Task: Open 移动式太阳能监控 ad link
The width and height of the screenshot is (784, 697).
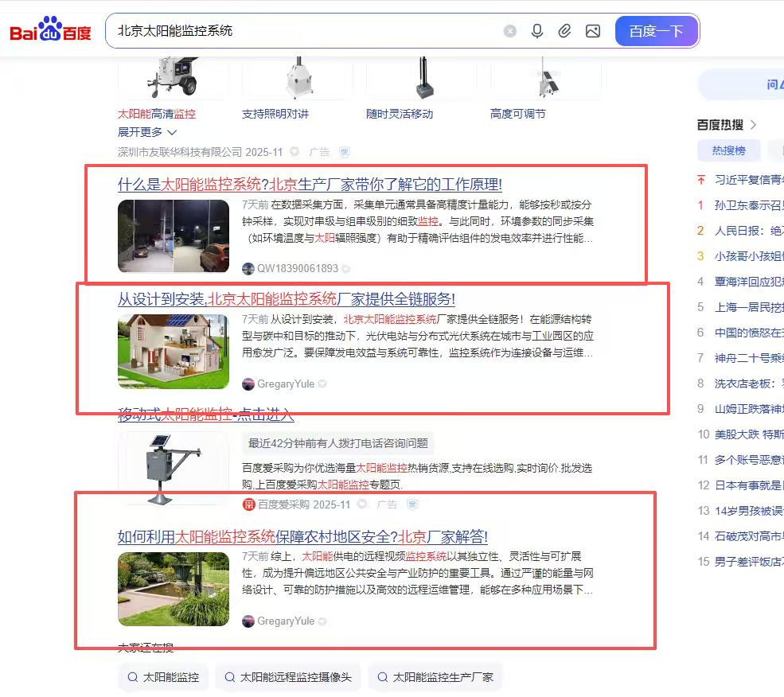Action: [205, 415]
